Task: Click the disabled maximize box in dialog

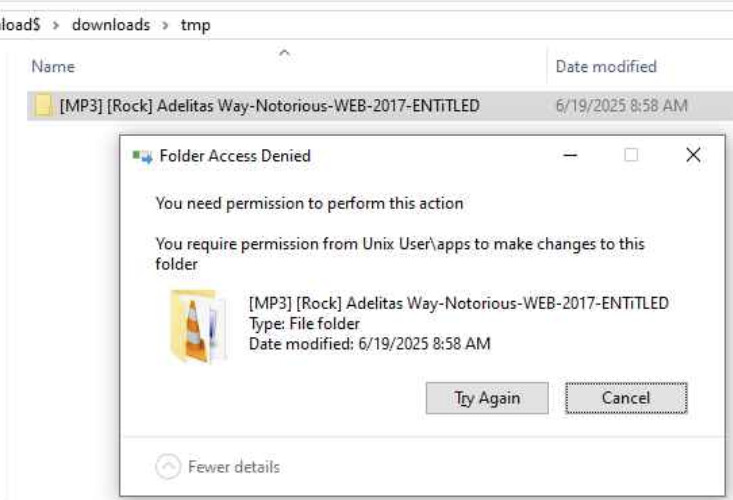Action: pyautogui.click(x=631, y=155)
